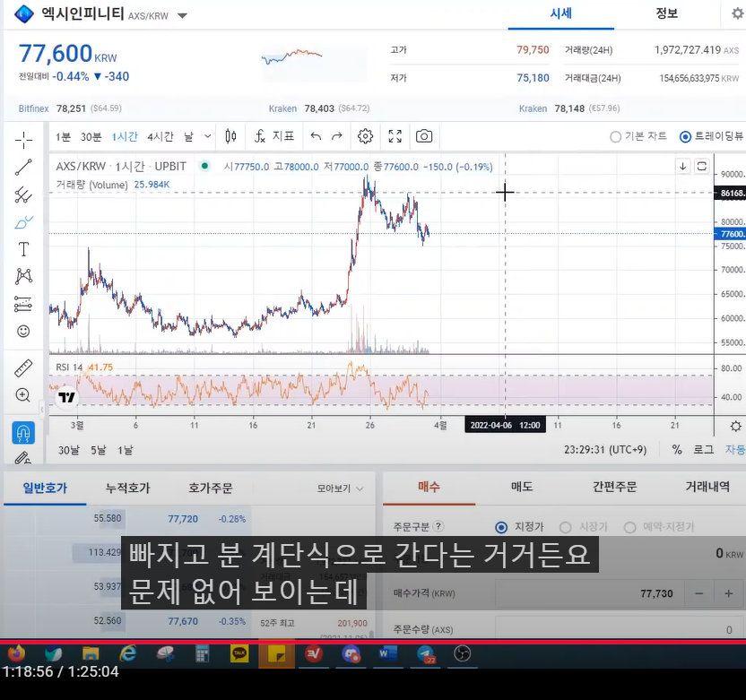Open the fx 지표 indicators dialog
The height and width of the screenshot is (700, 746).
click(274, 136)
